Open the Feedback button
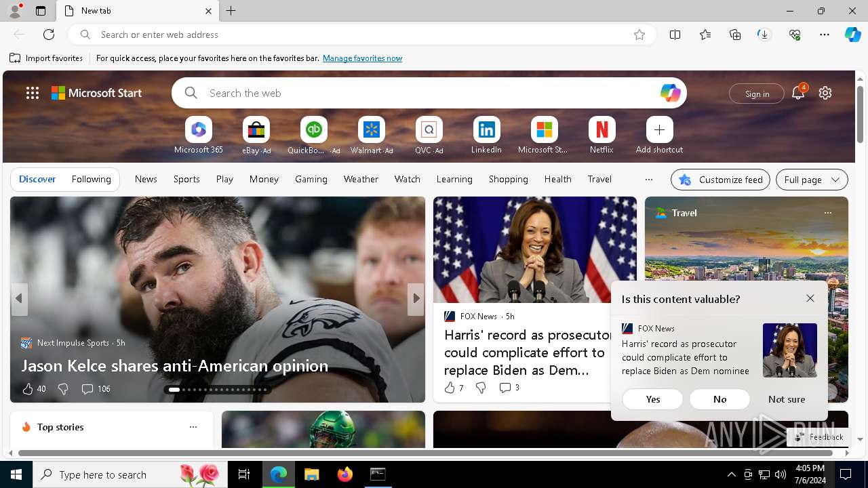Viewport: 868px width, 488px height. (819, 437)
